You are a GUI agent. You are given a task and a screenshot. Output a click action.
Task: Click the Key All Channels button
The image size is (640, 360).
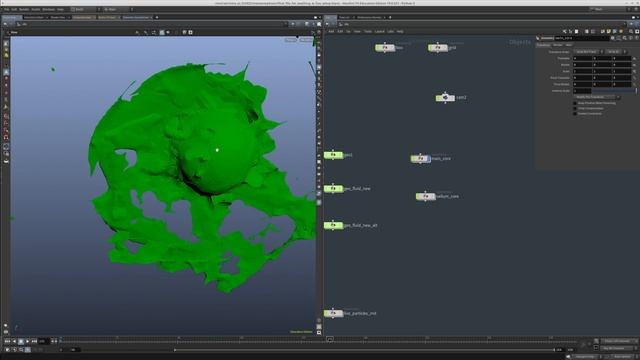(619, 348)
